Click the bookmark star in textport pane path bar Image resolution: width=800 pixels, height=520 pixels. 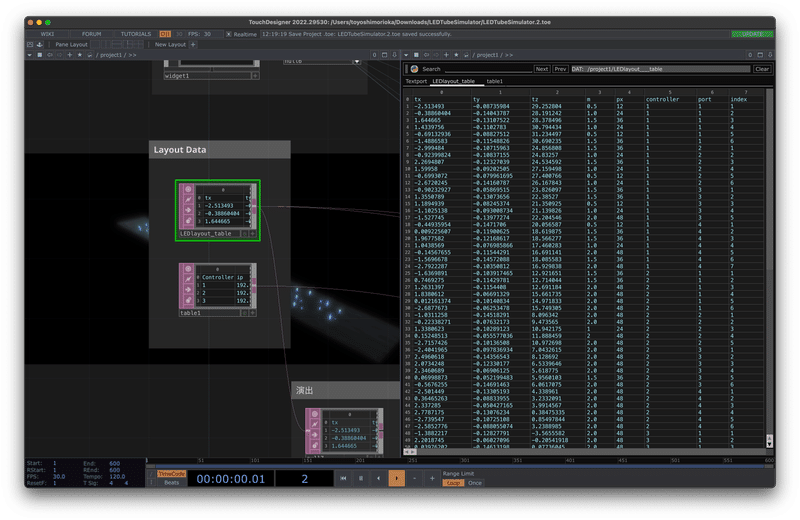(x=456, y=55)
